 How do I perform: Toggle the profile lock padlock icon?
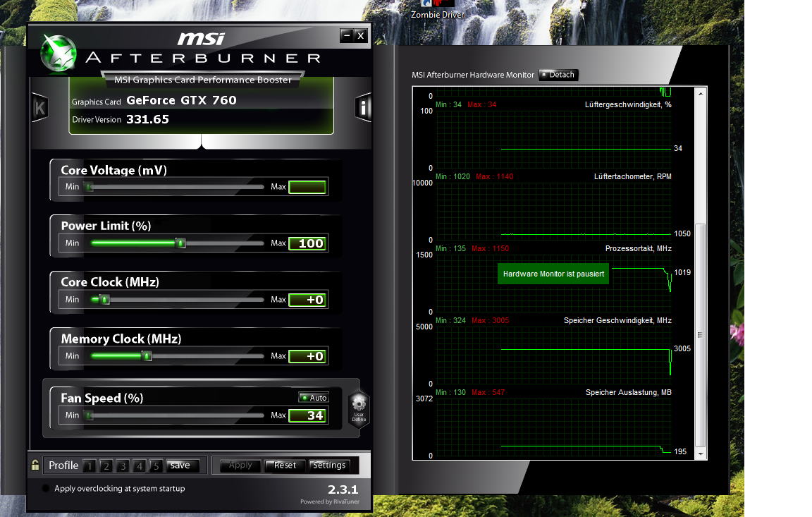(35, 465)
